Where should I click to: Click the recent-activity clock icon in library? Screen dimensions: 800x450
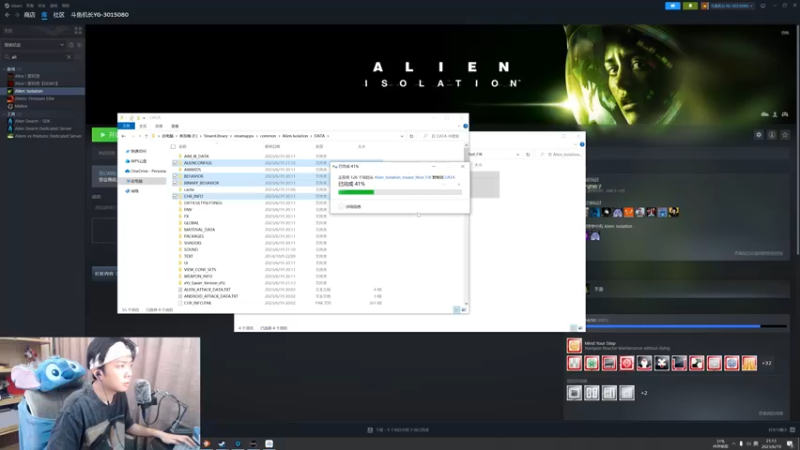71,45
